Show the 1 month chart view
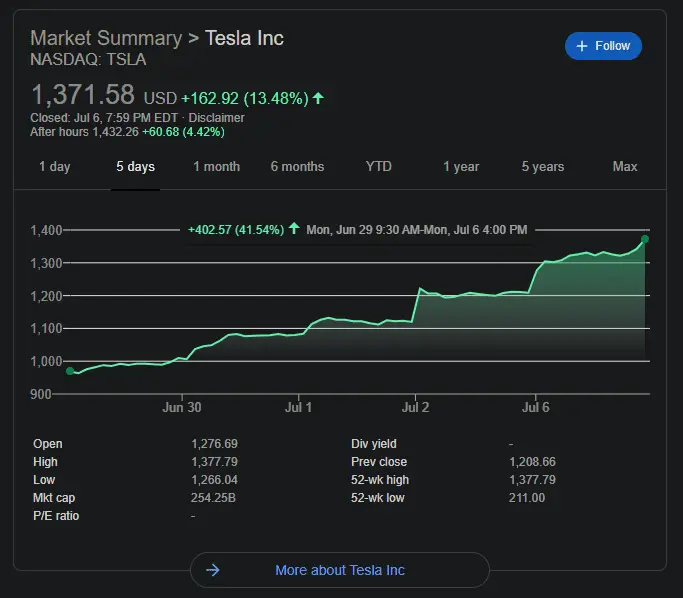683x598 pixels. click(x=216, y=167)
